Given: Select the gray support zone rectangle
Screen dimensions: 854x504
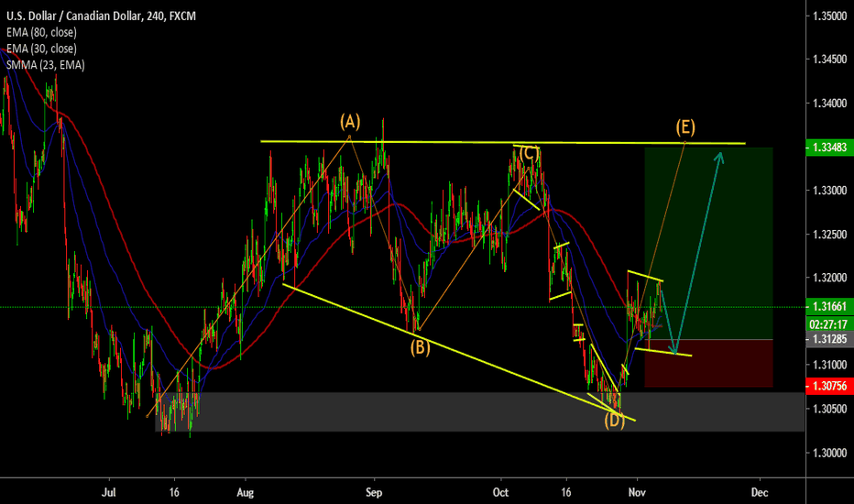Looking at the screenshot, I should [x=480, y=412].
